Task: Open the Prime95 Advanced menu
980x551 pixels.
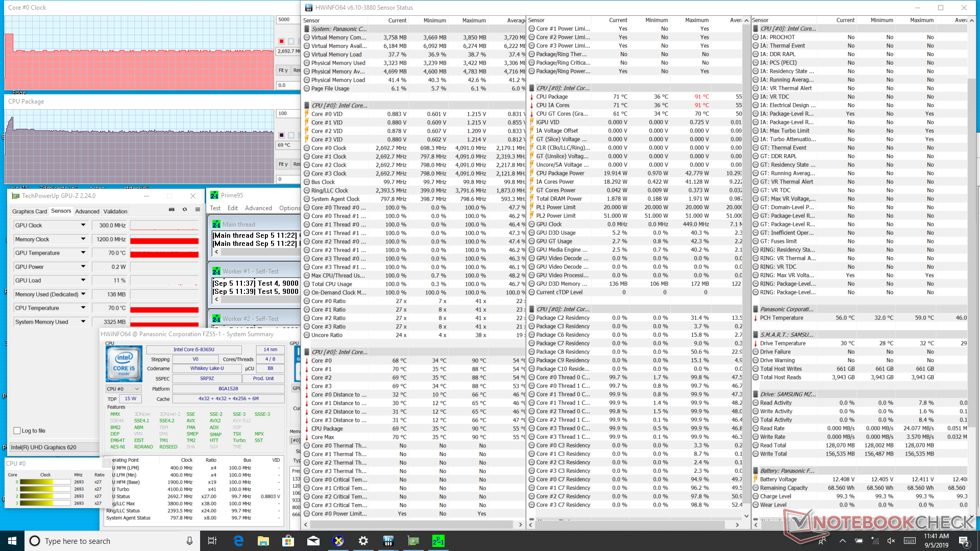Action: 258,208
